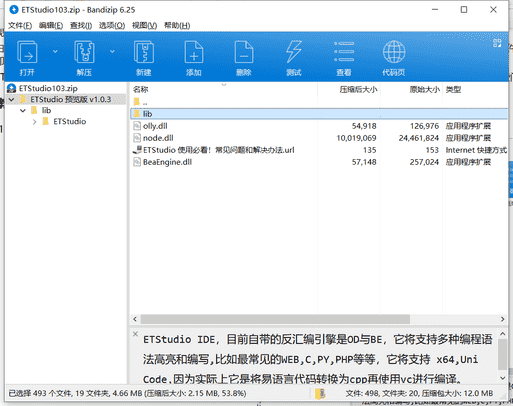This screenshot has width=513, height=406.
Task: Open the 选项(O) menu
Action: (112, 25)
